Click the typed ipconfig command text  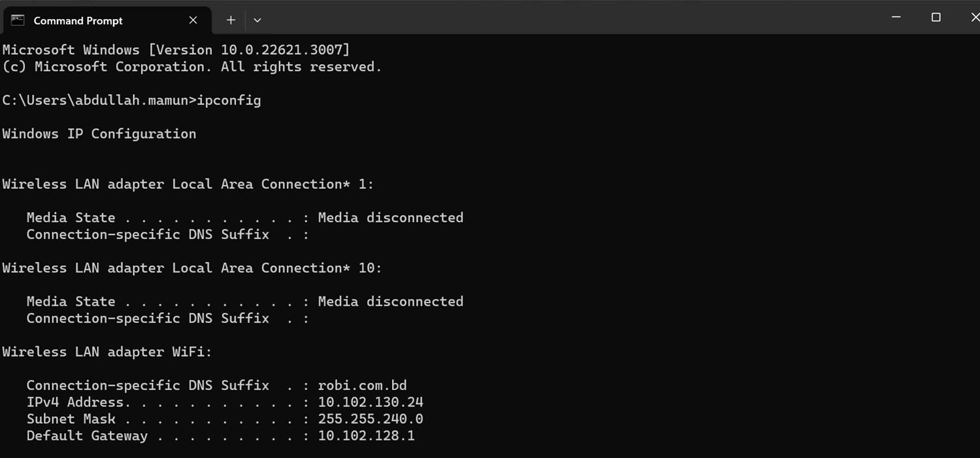pyautogui.click(x=229, y=101)
